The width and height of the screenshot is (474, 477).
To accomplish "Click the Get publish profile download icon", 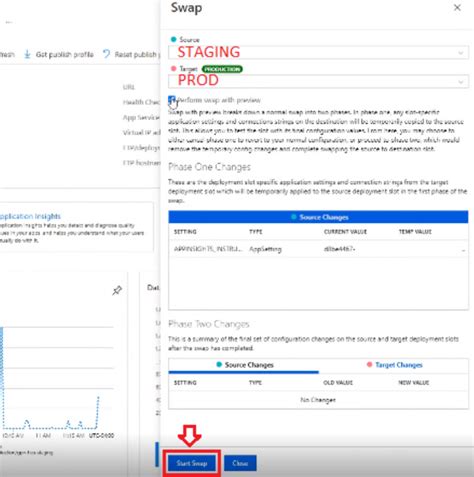I will pos(27,54).
